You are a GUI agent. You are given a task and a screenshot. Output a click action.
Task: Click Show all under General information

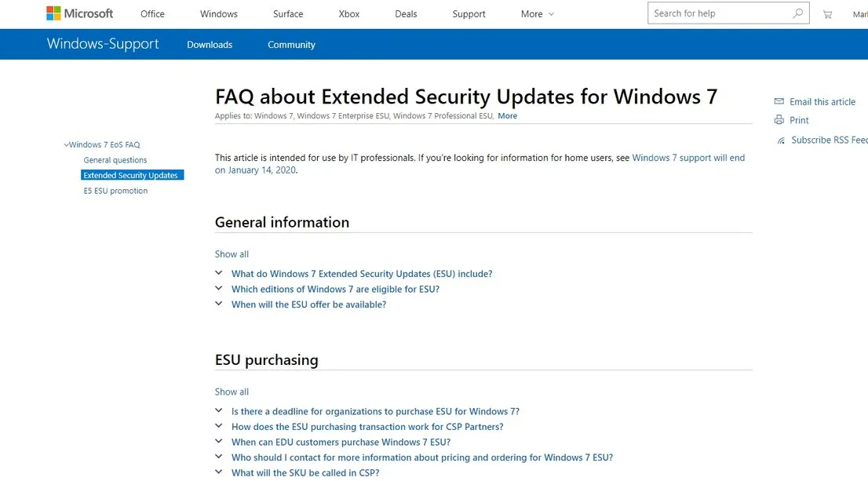231,253
